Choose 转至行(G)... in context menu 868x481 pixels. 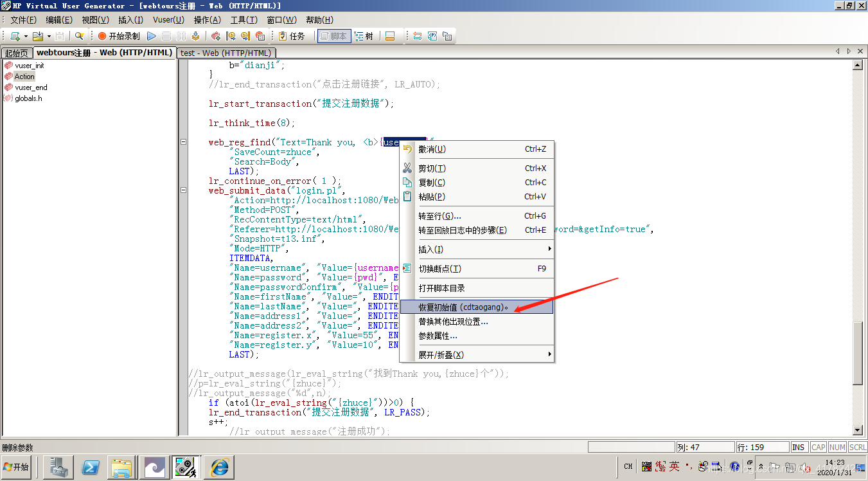pos(477,216)
